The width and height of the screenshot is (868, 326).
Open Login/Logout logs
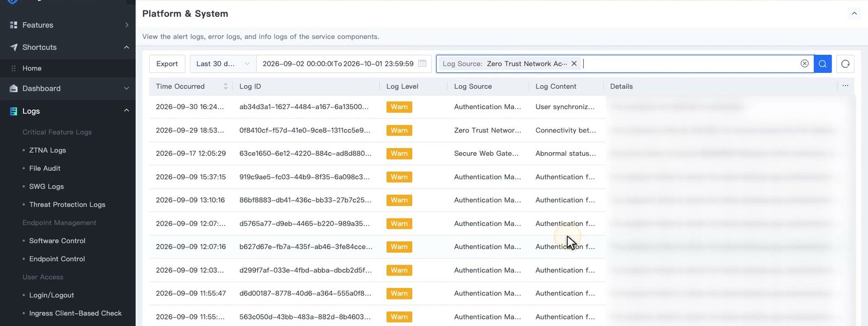pos(52,295)
